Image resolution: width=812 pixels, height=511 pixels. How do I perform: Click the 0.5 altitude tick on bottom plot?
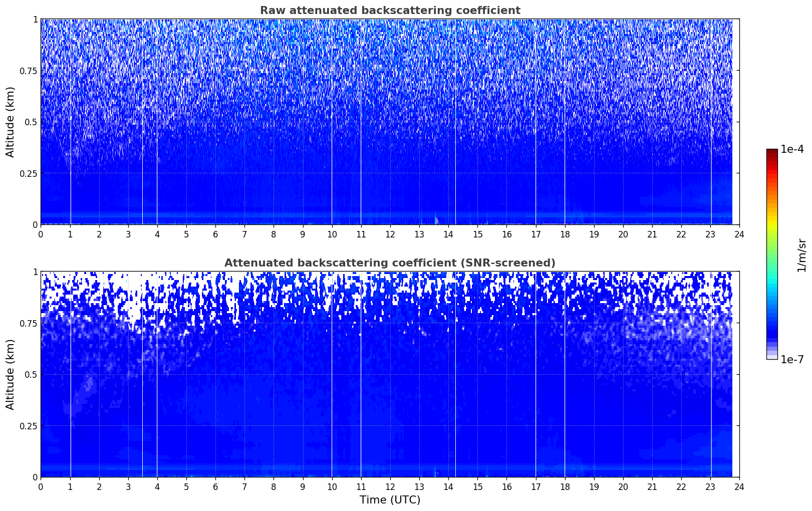(31, 374)
